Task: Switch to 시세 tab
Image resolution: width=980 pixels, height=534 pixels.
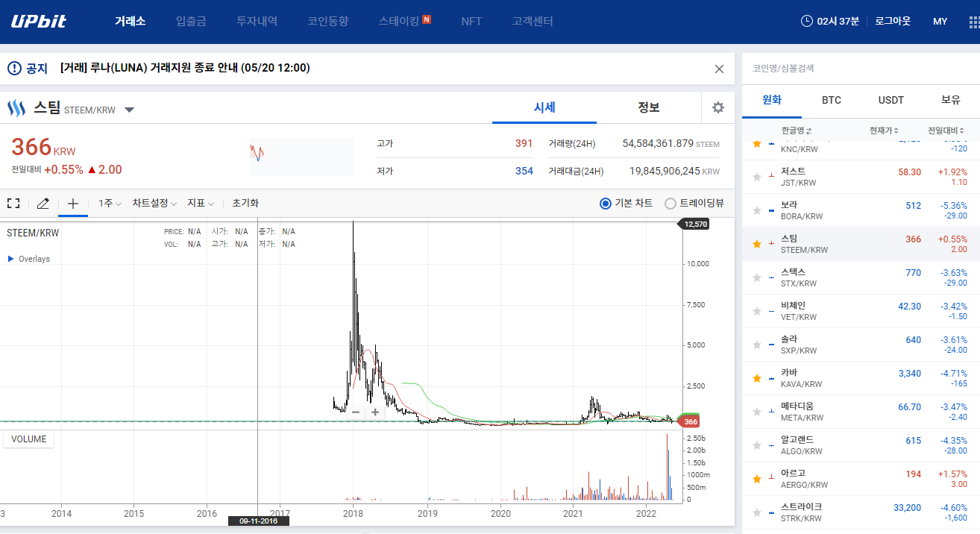Action: click(x=544, y=107)
